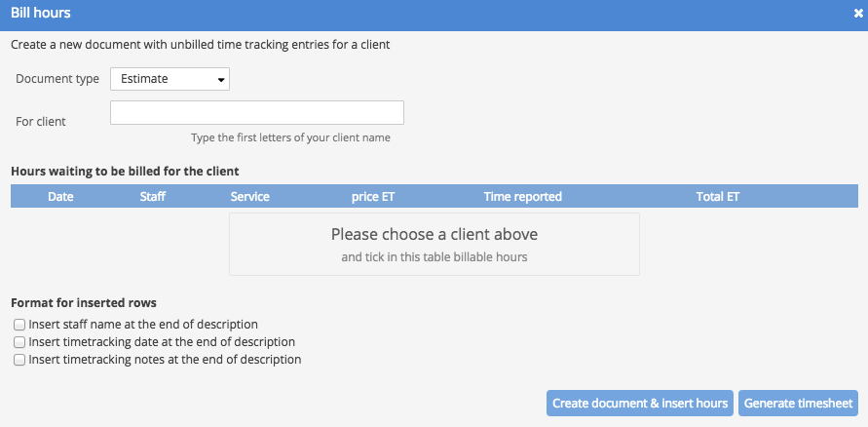Click the Time reported column header

[522, 197]
